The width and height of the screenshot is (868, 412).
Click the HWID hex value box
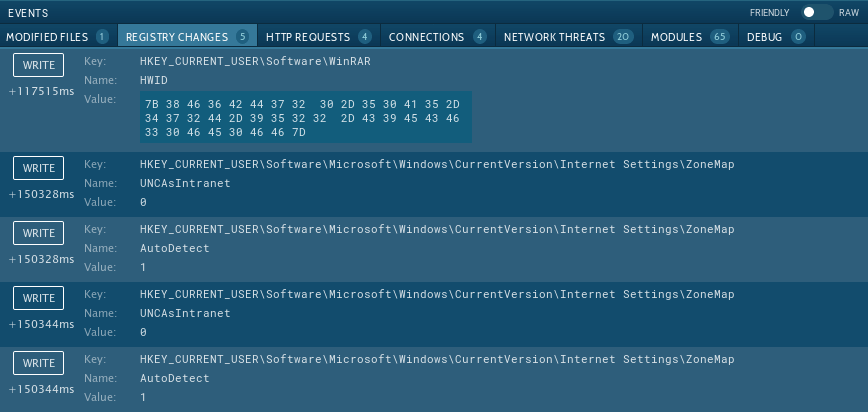pos(305,118)
